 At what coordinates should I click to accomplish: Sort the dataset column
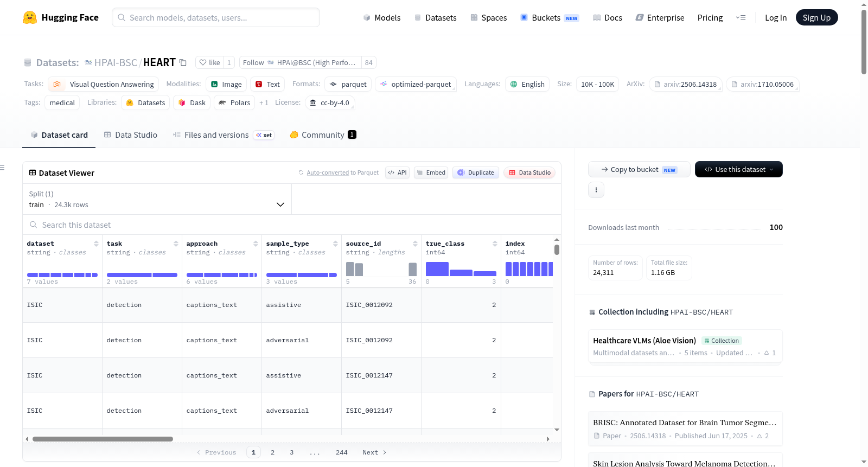96,244
